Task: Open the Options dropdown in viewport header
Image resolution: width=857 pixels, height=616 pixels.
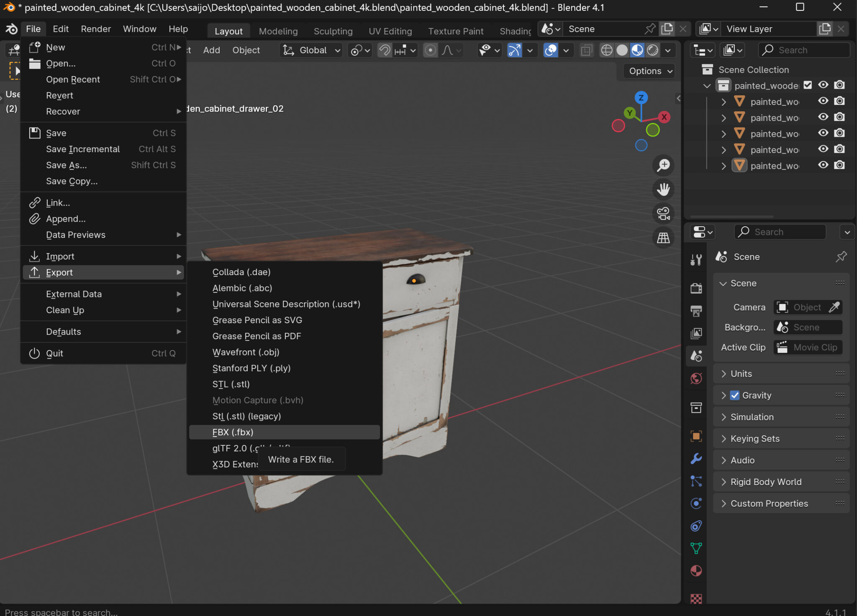Action: coord(648,71)
